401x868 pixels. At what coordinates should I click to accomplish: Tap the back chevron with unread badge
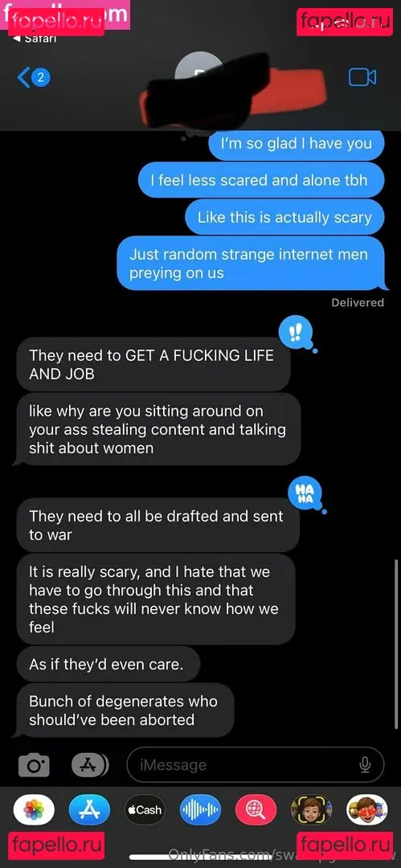[34, 78]
